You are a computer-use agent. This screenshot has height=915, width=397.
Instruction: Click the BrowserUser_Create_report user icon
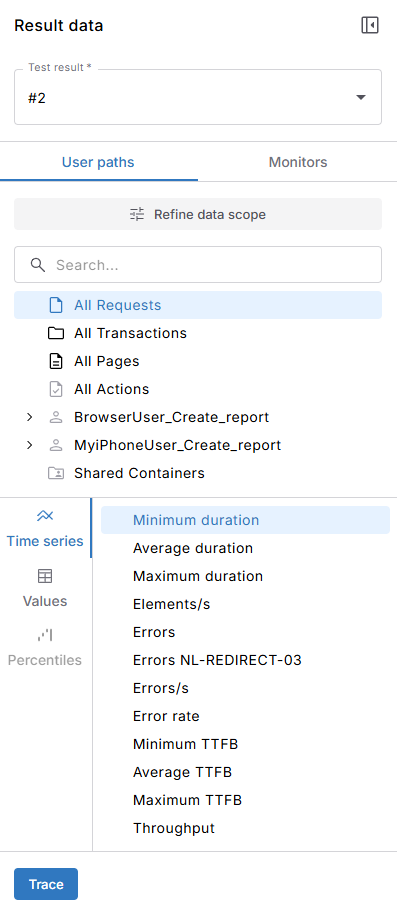(x=55, y=417)
